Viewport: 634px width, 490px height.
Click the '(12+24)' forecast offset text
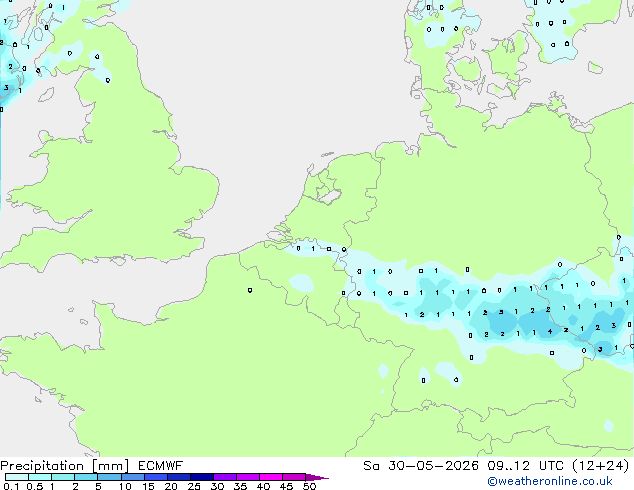(x=600, y=466)
